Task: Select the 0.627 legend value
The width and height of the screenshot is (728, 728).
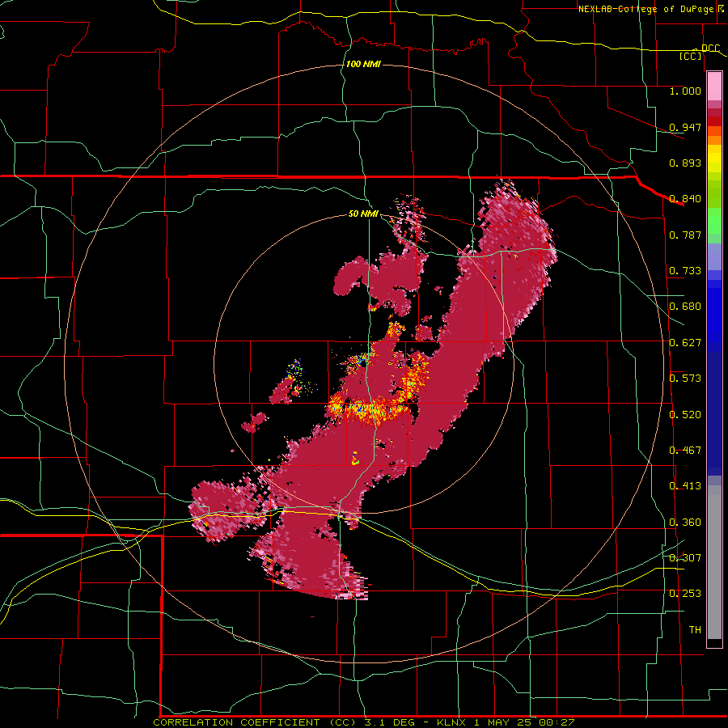Action: (x=685, y=342)
